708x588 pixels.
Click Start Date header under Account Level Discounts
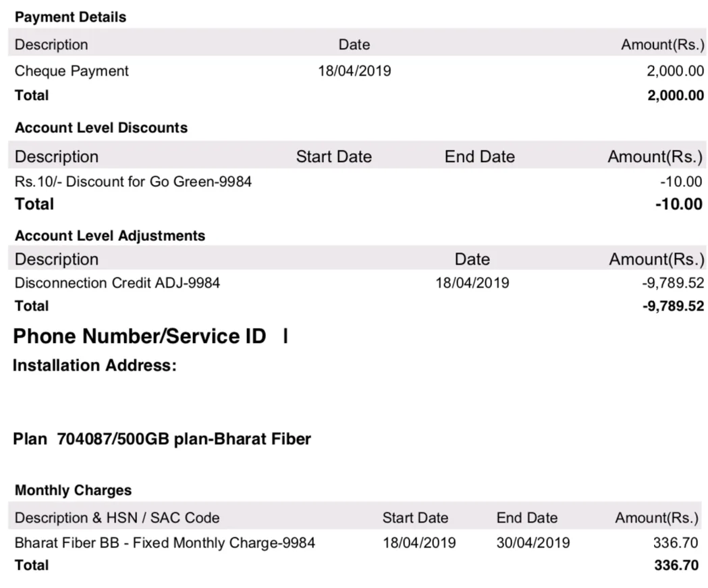click(333, 157)
